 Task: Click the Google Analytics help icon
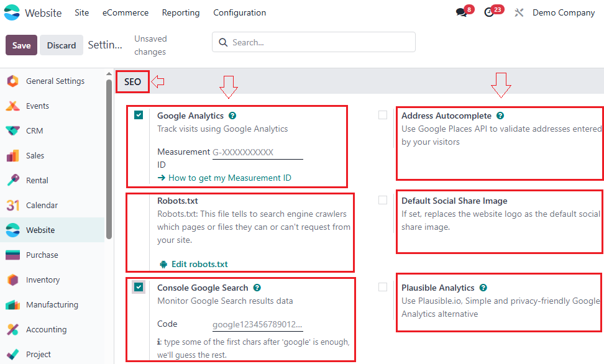[x=233, y=116]
